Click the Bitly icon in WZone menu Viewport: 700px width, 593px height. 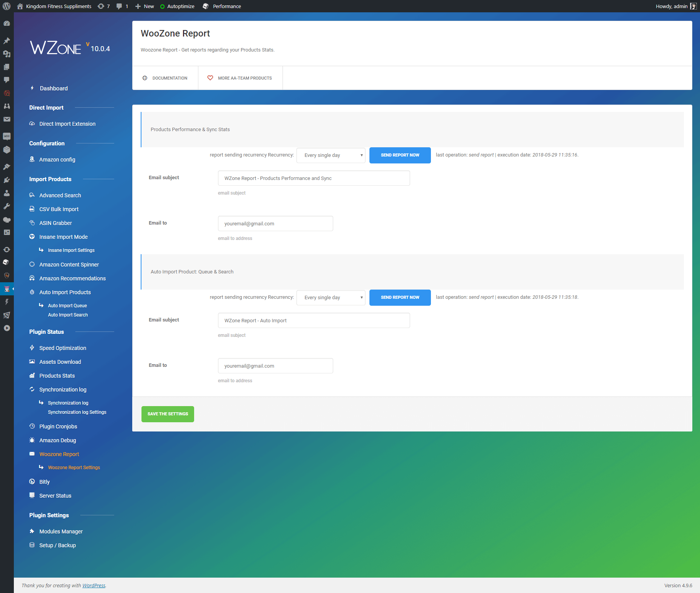pyautogui.click(x=32, y=481)
